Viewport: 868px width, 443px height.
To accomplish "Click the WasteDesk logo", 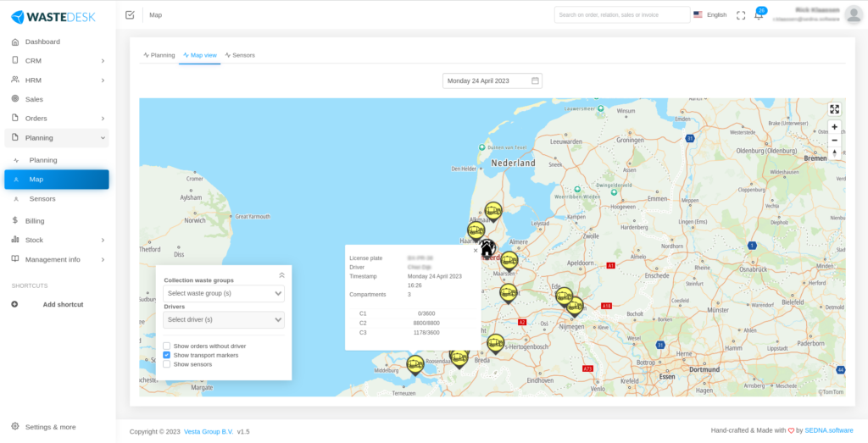I will [x=53, y=17].
